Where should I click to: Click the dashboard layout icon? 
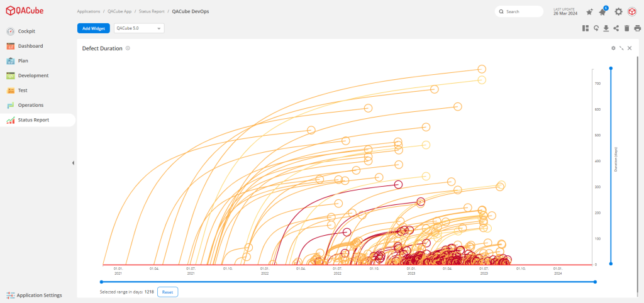point(586,28)
